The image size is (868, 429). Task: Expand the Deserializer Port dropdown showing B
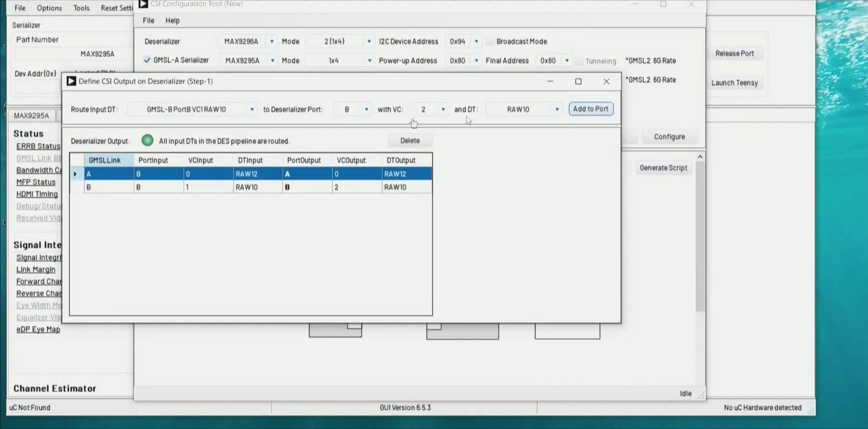(366, 109)
